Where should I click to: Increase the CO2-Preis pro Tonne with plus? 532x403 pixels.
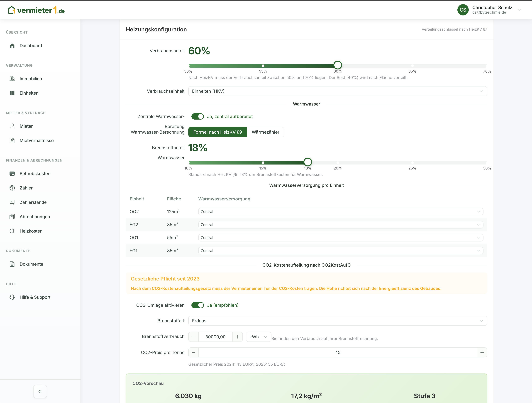tap(482, 352)
